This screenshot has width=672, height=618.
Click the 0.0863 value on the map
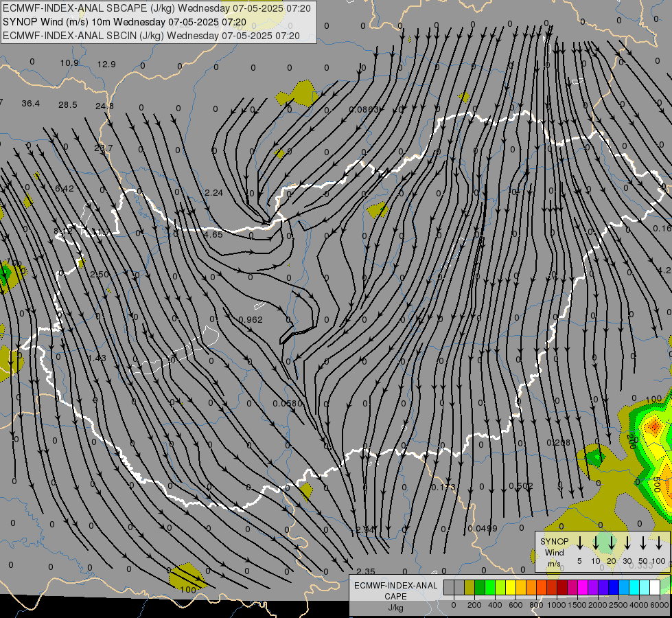(364, 110)
